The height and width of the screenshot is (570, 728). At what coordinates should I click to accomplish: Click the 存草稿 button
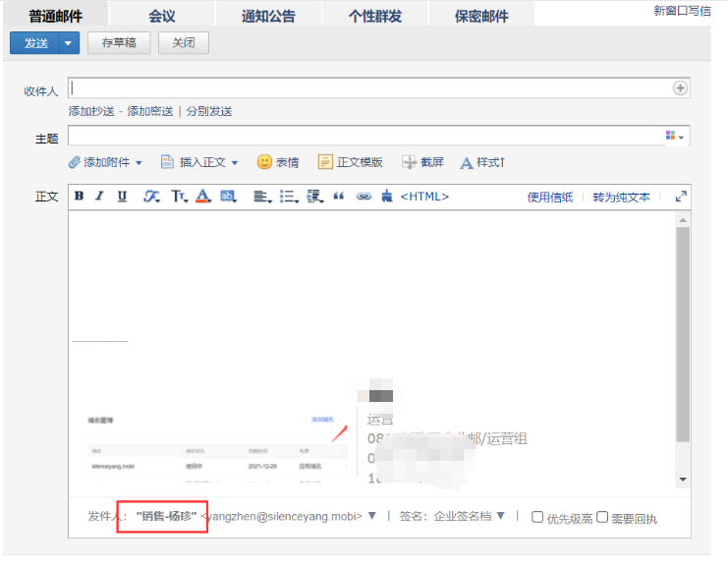coord(118,43)
